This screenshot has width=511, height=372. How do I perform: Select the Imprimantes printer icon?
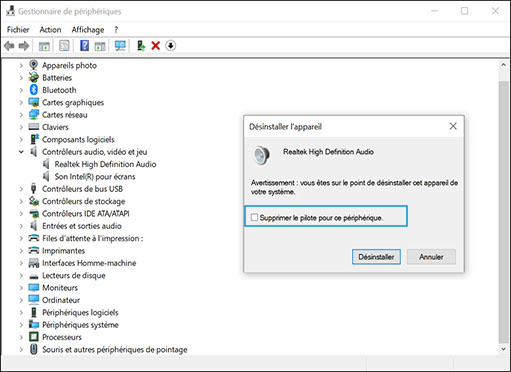point(34,250)
